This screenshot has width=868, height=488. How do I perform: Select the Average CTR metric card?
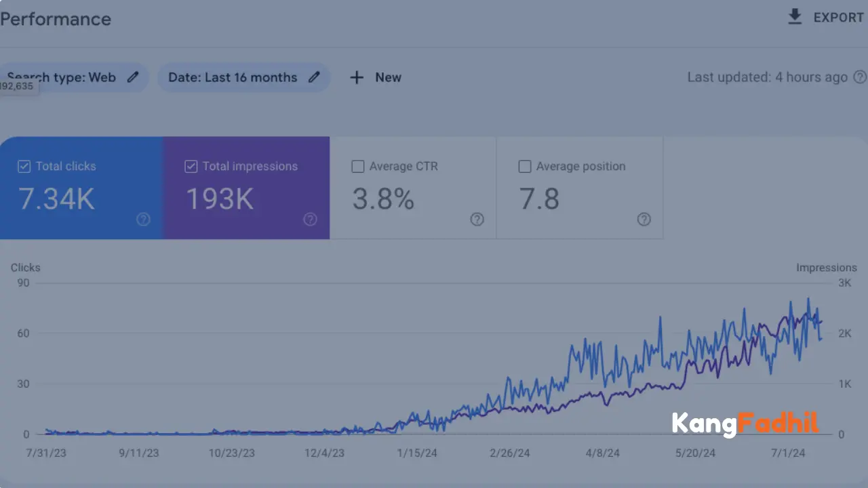click(x=413, y=188)
